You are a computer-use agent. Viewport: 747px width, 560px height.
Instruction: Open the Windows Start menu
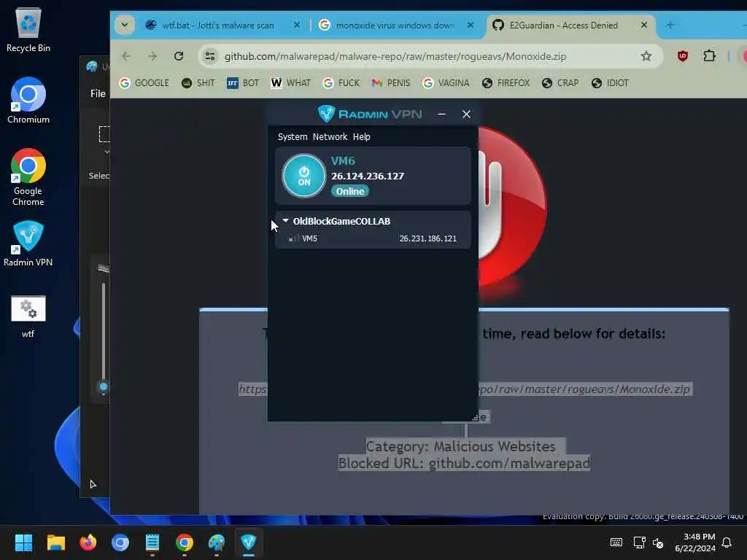[x=23, y=542]
